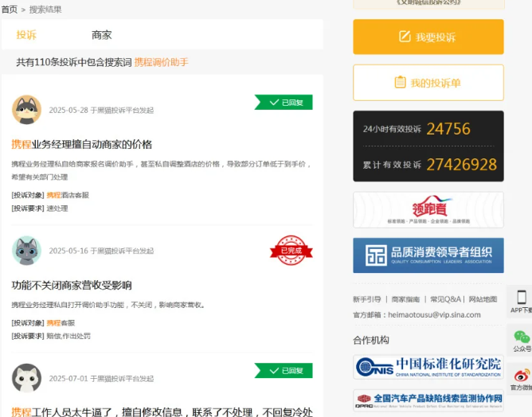Click the green 已回复 badge on first complaint
The image size is (532, 417).
click(284, 102)
